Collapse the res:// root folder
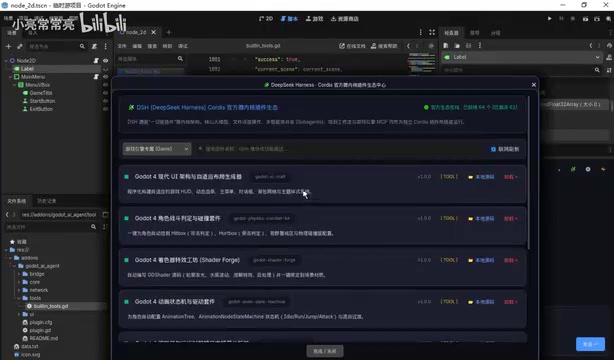The image size is (614, 360). click(x=6, y=250)
